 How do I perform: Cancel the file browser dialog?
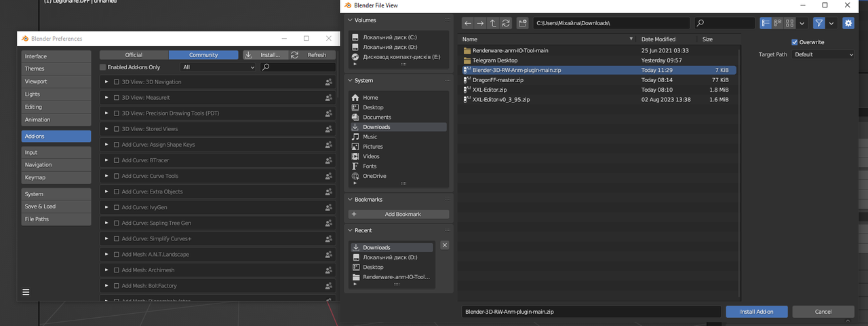coord(823,312)
